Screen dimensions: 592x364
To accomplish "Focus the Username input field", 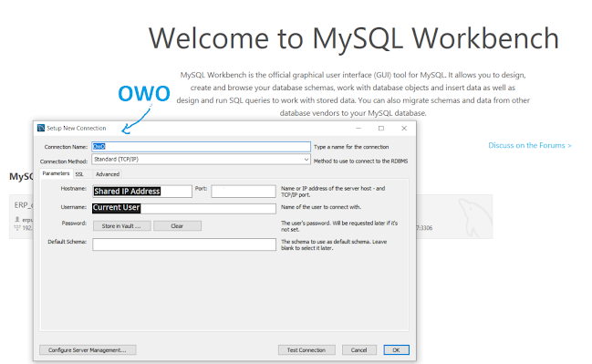I will (x=184, y=208).
